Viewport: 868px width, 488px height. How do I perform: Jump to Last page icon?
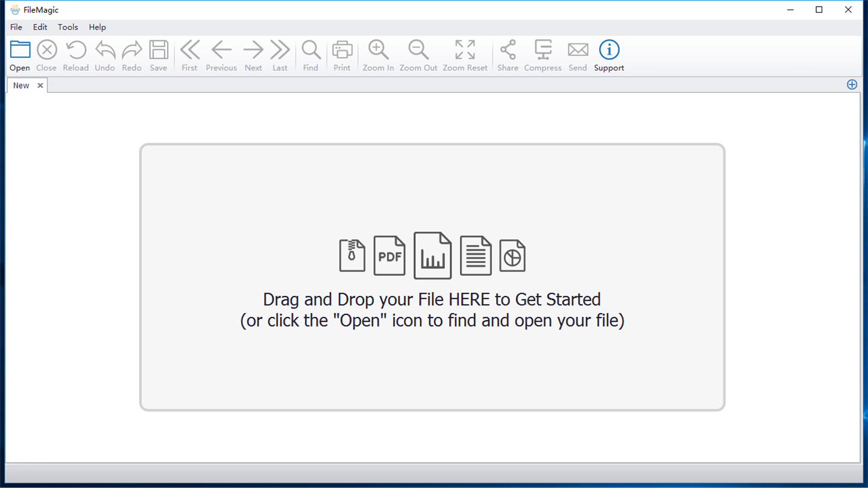(280, 50)
